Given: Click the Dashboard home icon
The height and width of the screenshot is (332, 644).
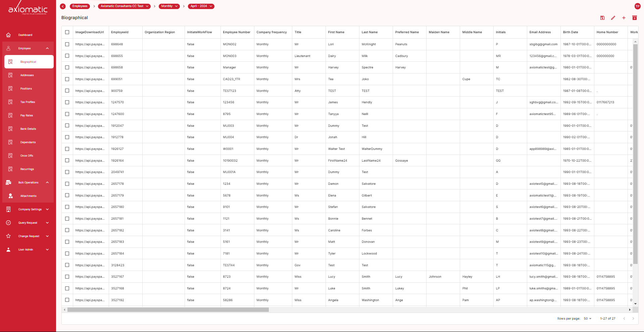Looking at the screenshot, I should 9,35.
